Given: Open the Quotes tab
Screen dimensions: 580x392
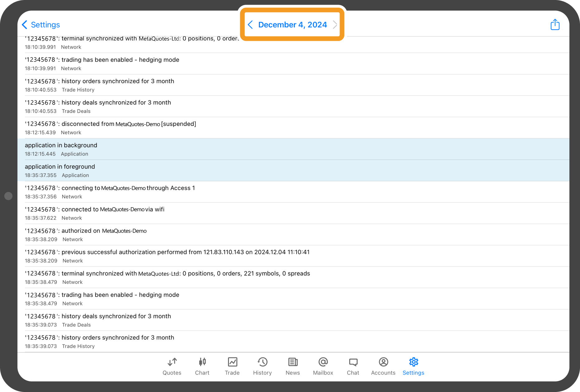Looking at the screenshot, I should 172,366.
